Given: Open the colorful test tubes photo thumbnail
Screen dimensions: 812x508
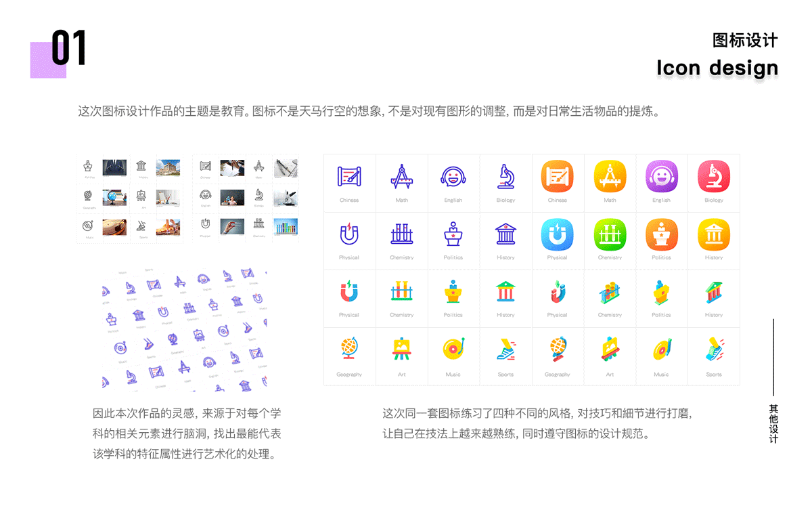Looking at the screenshot, I should click(286, 226).
